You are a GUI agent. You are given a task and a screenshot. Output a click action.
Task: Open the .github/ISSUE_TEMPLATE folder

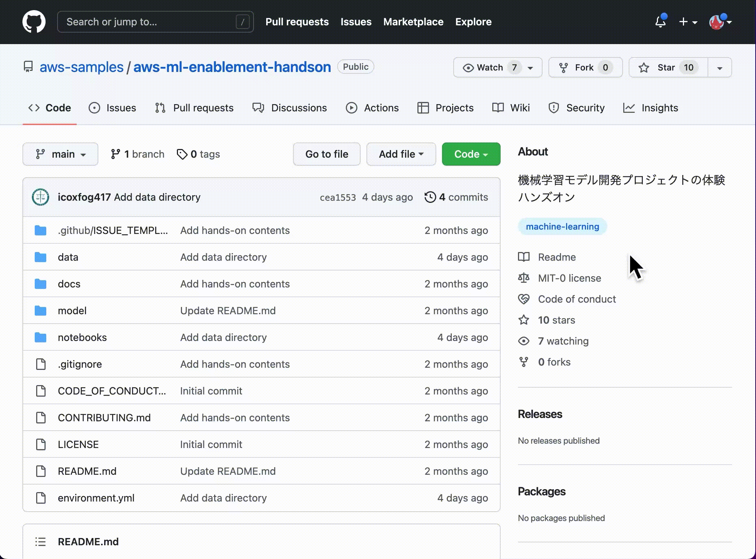click(113, 230)
